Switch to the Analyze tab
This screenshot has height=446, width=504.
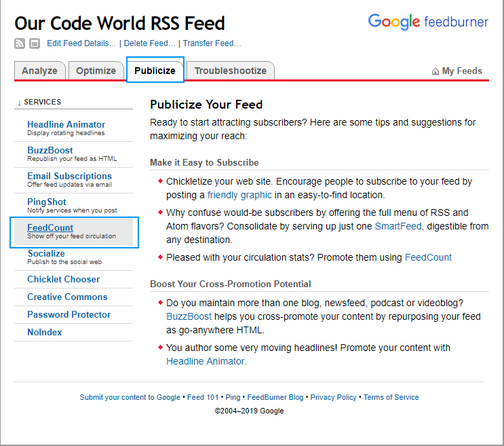pyautogui.click(x=39, y=71)
